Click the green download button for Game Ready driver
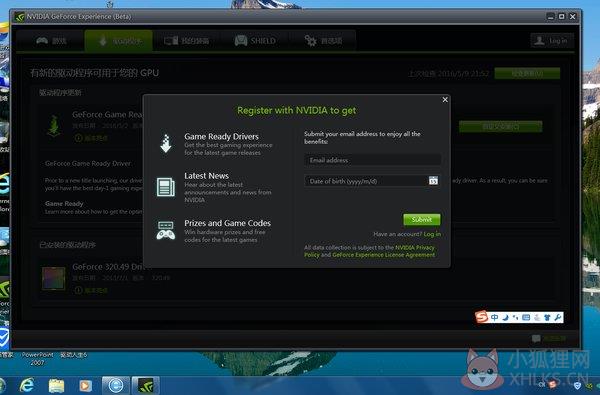This screenshot has height=395, width=600. 501,126
